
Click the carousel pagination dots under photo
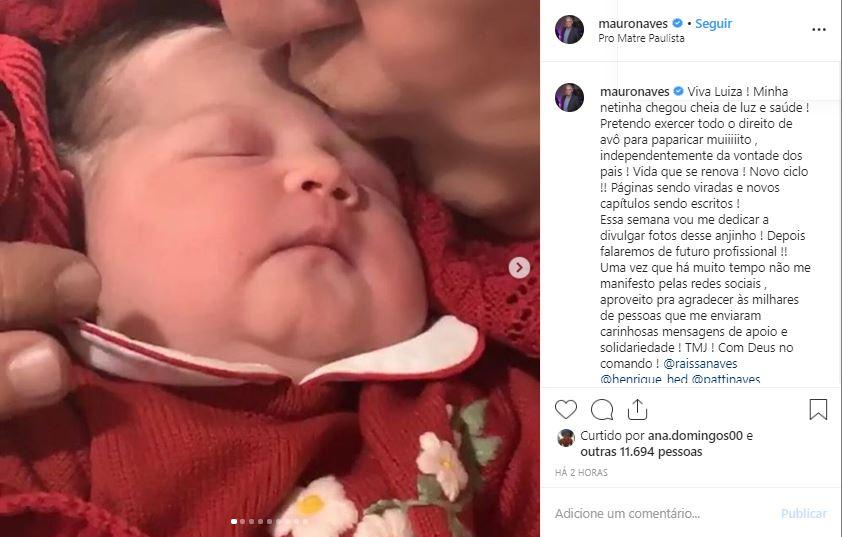tap(270, 521)
